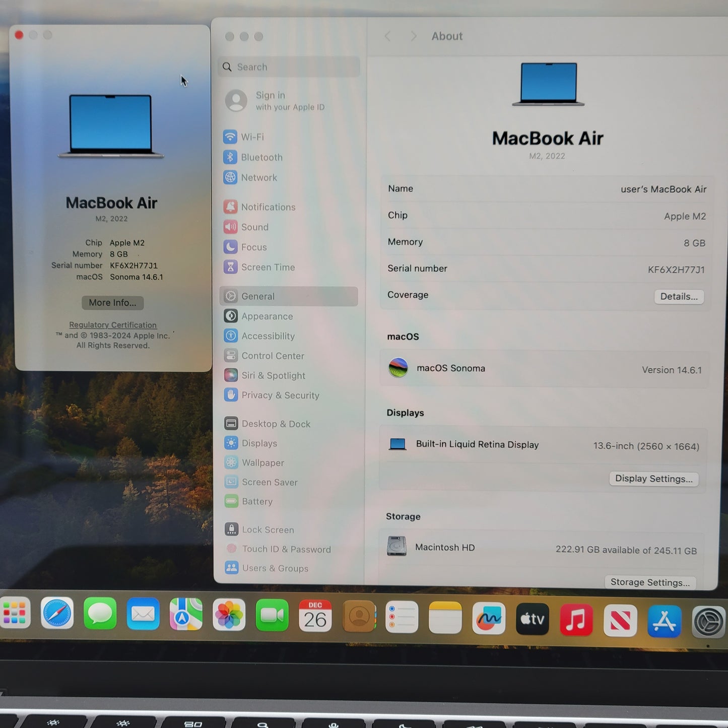Screen dimensions: 728x728
Task: Click the forward chevron in the About pane
Action: (x=413, y=36)
